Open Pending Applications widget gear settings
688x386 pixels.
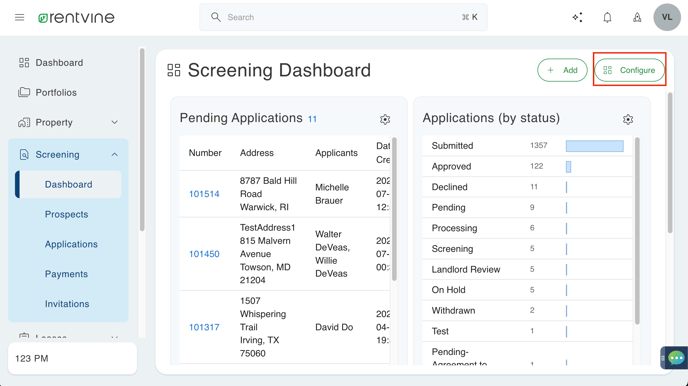[385, 119]
